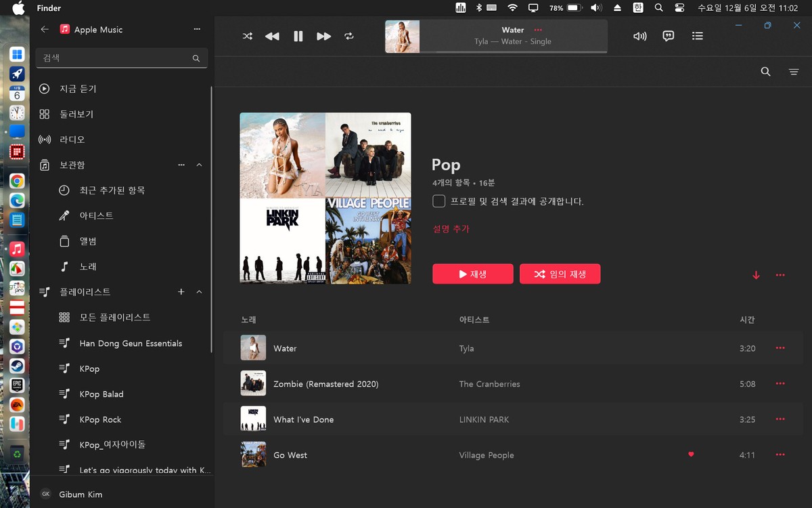The height and width of the screenshot is (508, 812).
Task: Open the sort options icon
Action: click(x=794, y=71)
